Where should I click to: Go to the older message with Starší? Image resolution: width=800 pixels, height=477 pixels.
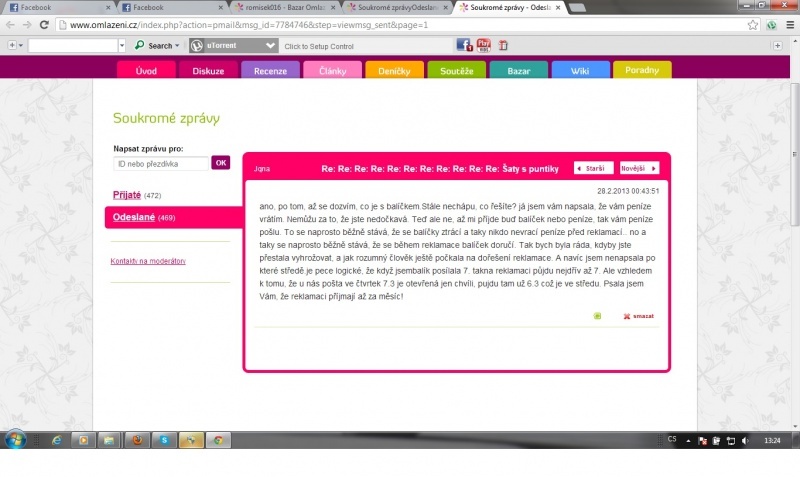tap(593, 168)
